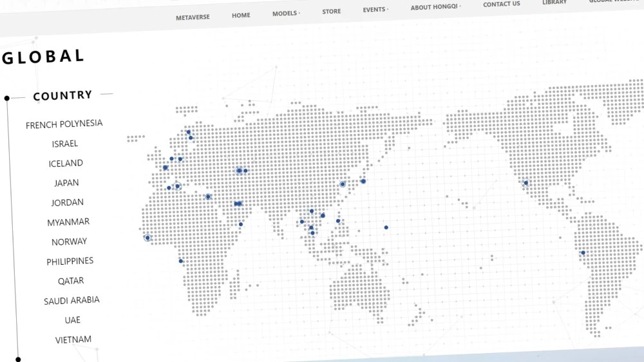This screenshot has width=644, height=362.
Task: Expand the About Hongqi menu
Action: tap(435, 7)
